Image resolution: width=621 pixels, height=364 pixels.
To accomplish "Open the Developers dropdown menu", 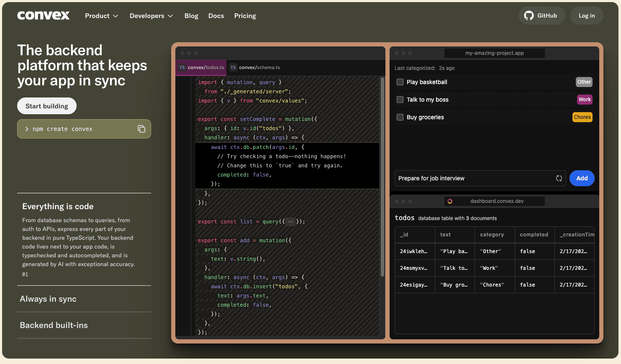I will coord(151,16).
